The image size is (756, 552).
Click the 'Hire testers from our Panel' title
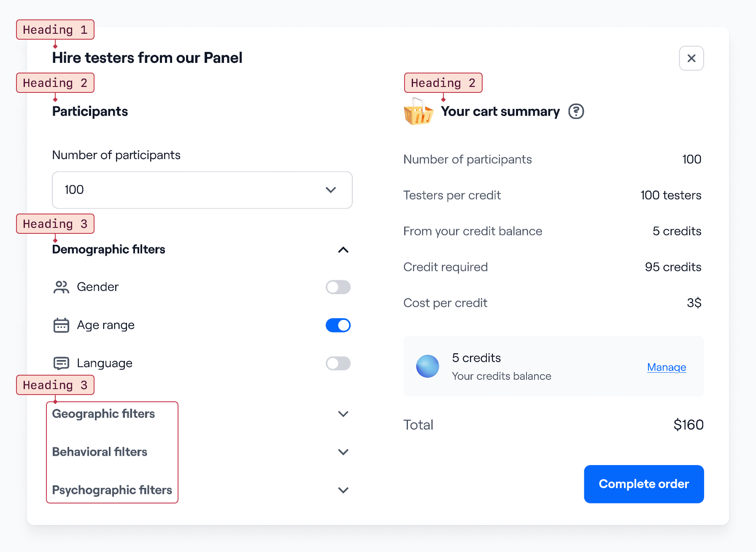147,58
